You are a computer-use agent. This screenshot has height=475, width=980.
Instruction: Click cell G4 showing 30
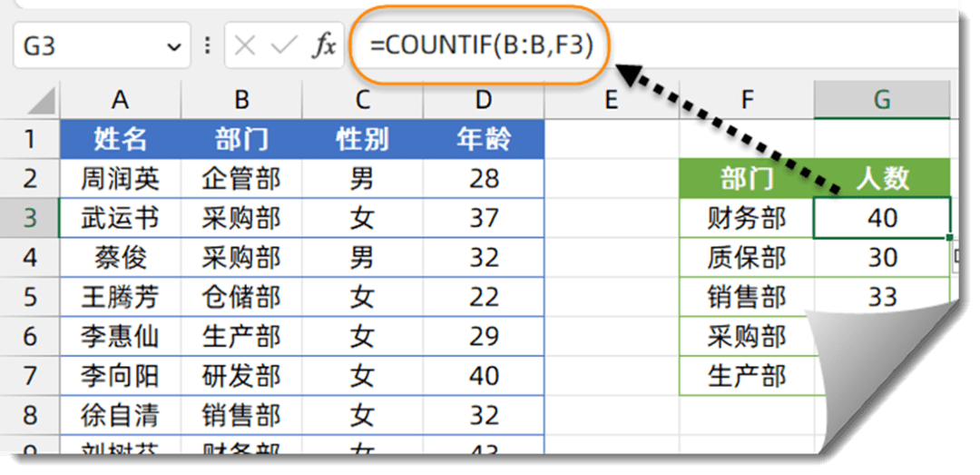click(x=883, y=257)
